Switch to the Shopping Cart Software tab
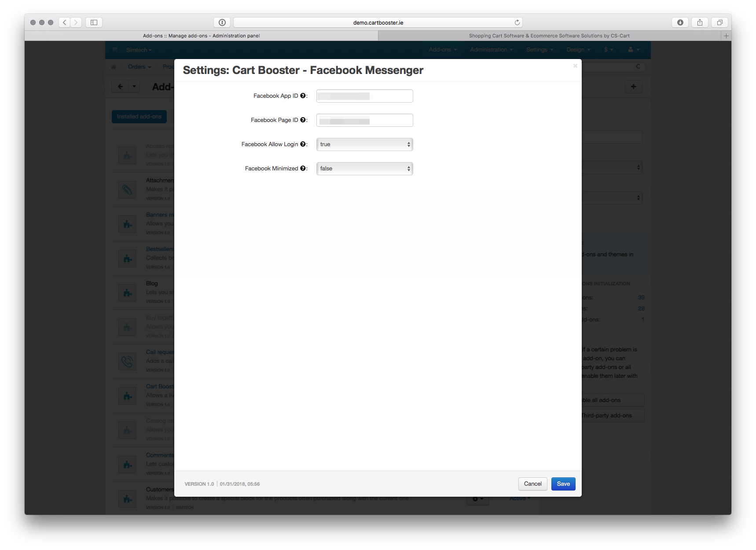Screen dimensions: 756x550 pyautogui.click(x=549, y=36)
